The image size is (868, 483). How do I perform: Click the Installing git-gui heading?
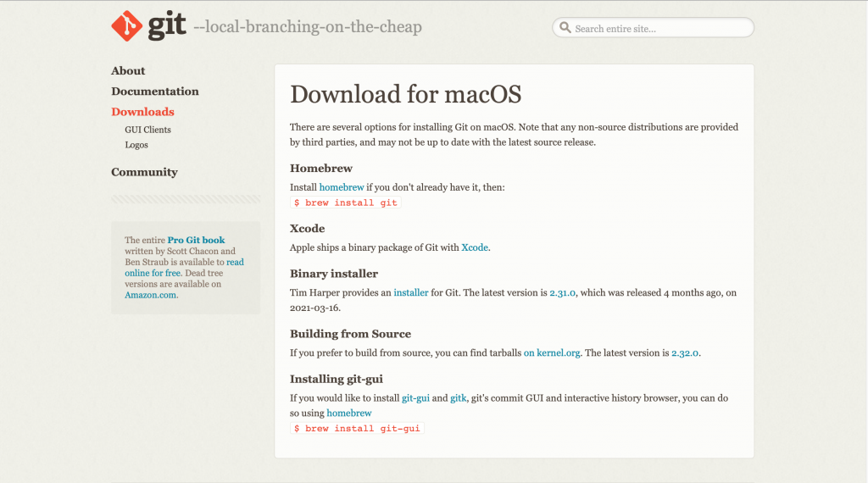point(337,379)
